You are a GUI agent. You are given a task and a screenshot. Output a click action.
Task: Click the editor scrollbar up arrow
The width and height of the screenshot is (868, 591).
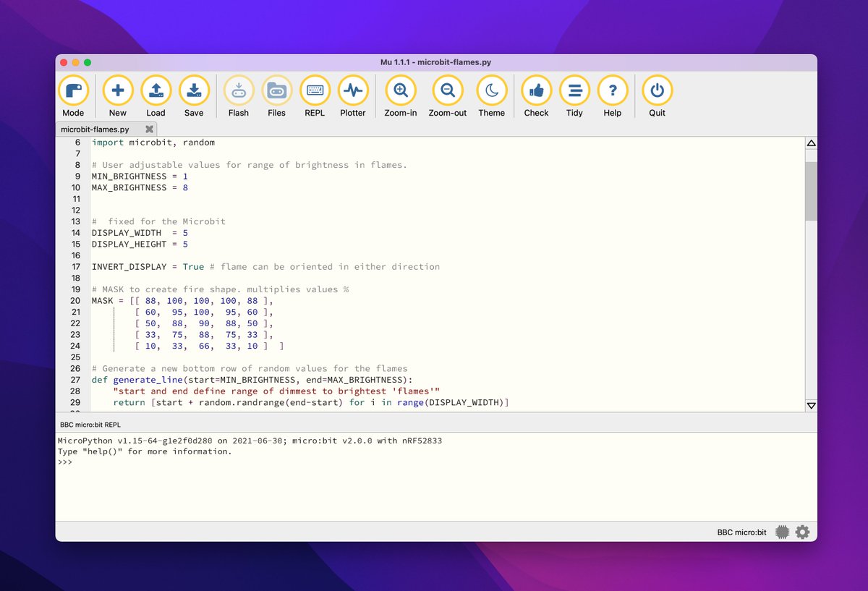click(x=811, y=143)
